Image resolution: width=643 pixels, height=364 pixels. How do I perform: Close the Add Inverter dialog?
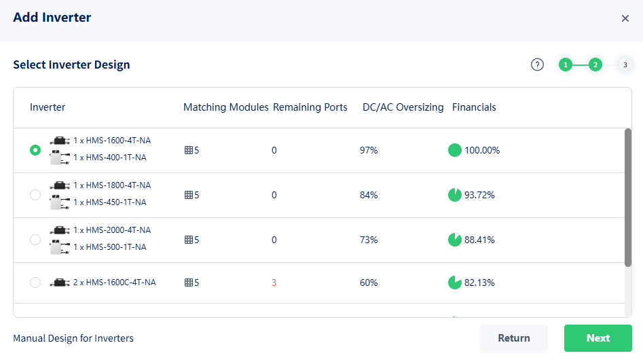(x=625, y=18)
